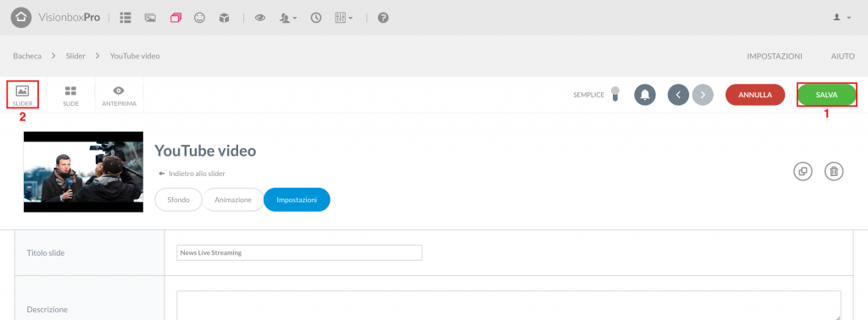Click YouTube video in the breadcrumb
Screen dimensions: 868x320
click(135, 57)
